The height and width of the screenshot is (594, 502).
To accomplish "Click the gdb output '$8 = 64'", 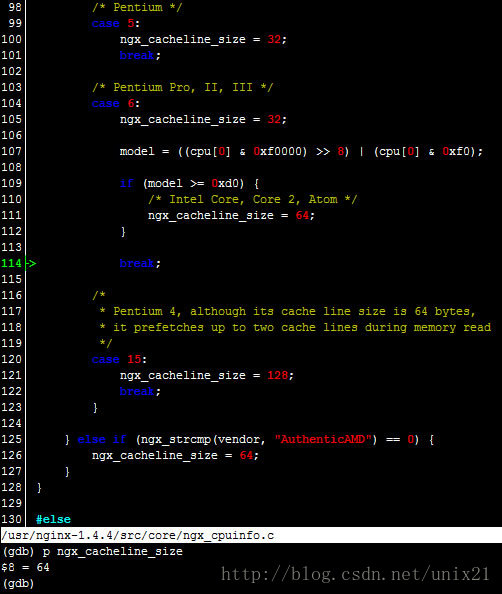I will point(25,567).
